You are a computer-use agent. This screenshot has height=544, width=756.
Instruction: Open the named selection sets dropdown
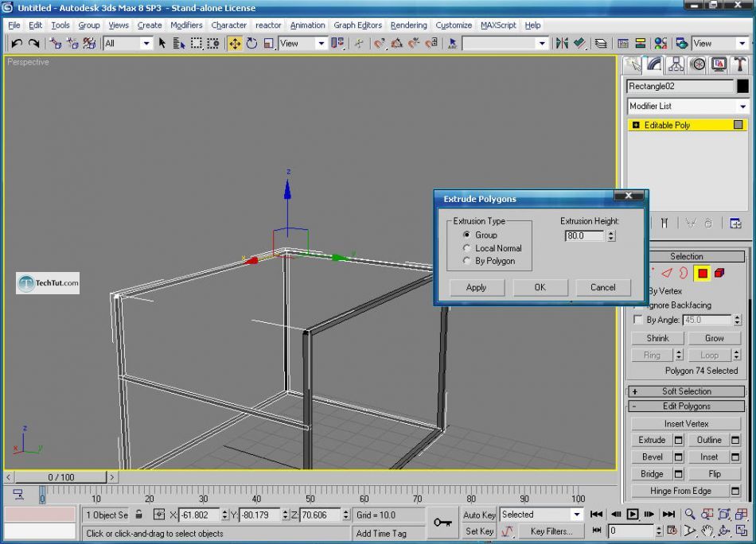pyautogui.click(x=542, y=44)
